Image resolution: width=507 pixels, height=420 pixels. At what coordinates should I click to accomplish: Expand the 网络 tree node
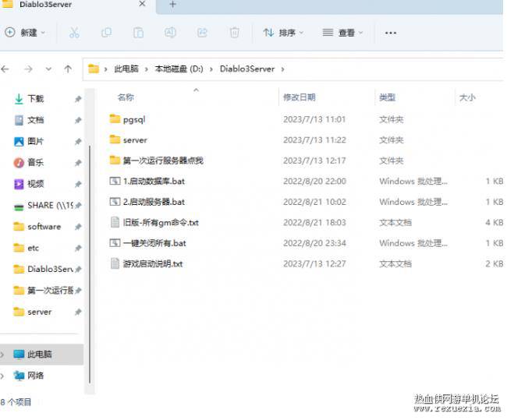2,376
